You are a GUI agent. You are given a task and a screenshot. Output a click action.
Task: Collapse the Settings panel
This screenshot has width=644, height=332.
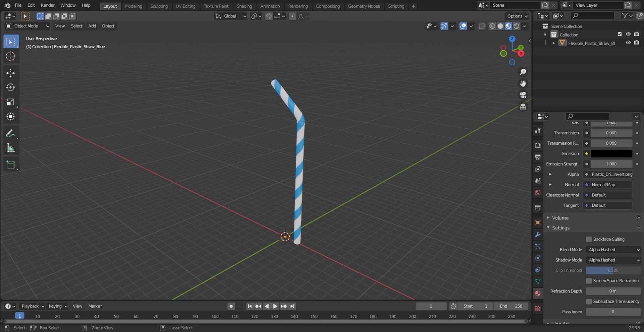click(x=560, y=228)
